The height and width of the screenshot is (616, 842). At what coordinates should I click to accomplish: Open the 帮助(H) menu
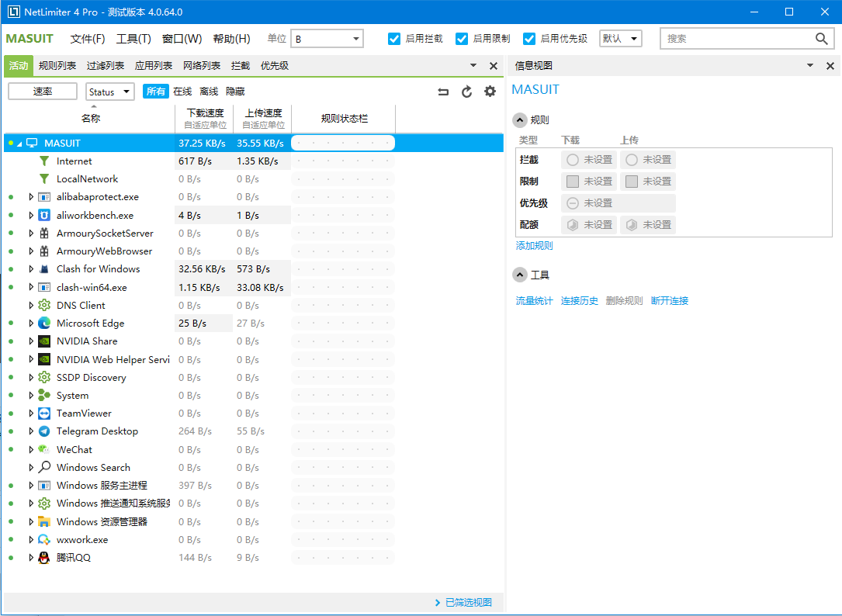coord(231,39)
